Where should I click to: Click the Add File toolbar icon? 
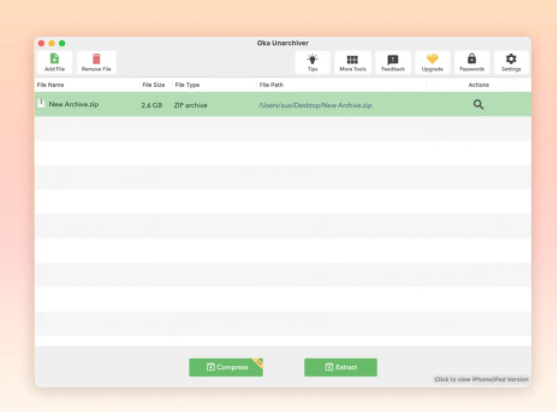(x=54, y=62)
